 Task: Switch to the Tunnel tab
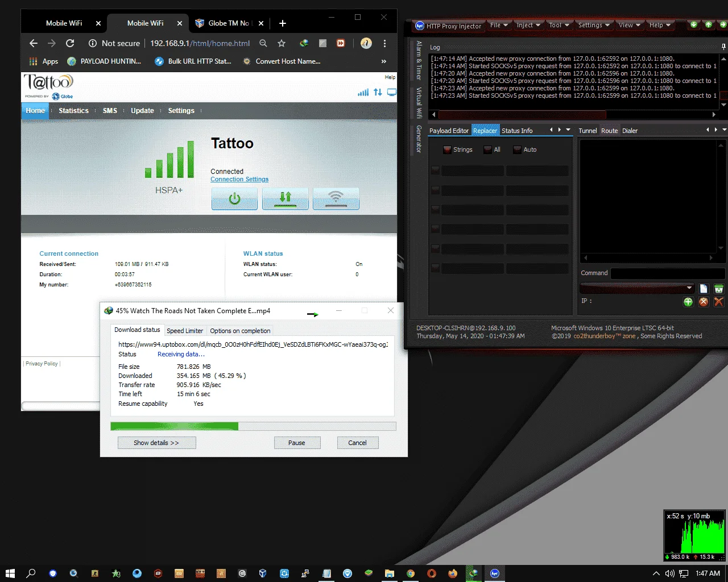(x=588, y=131)
